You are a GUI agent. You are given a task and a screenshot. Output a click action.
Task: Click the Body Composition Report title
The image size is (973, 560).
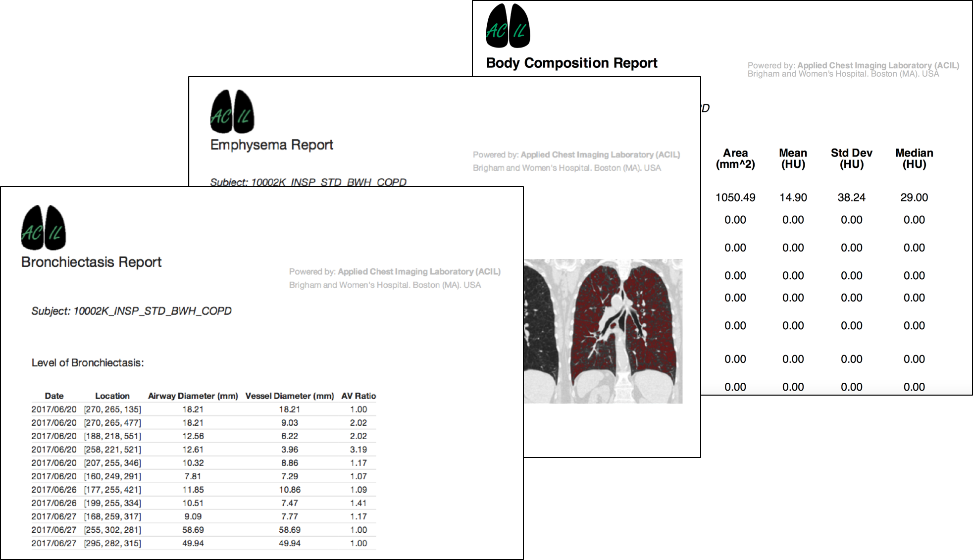pos(570,63)
